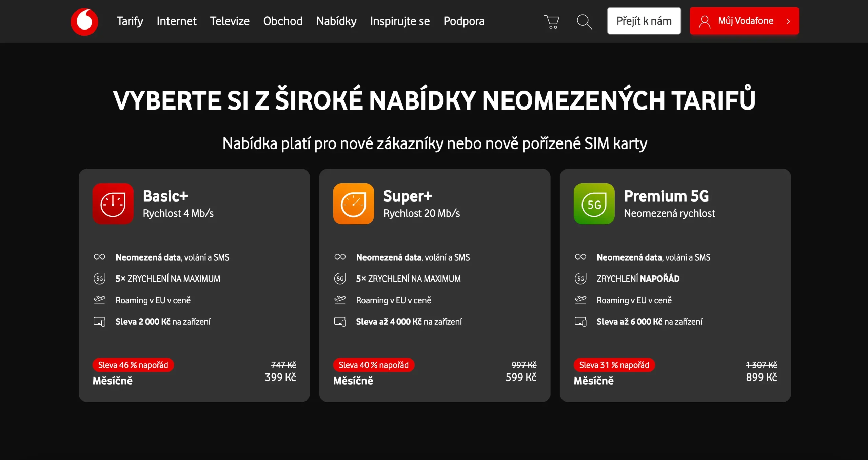
Task: Click the crossed-out 997 Kč price
Action: (x=524, y=365)
